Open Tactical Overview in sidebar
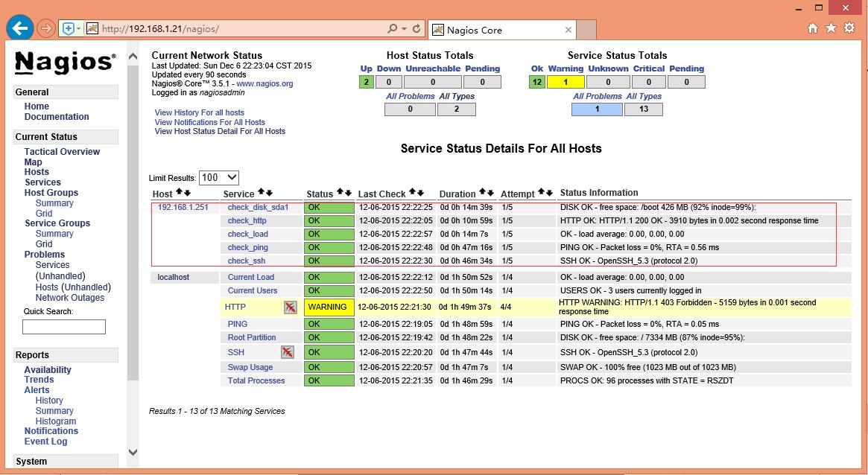Screen dimensions: 868x475 [62, 152]
